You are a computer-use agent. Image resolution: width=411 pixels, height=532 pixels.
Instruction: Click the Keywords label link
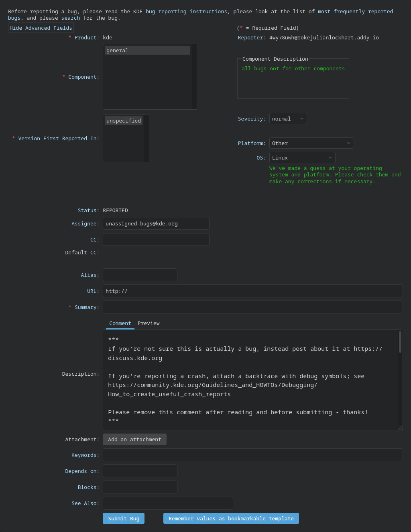coord(85,455)
